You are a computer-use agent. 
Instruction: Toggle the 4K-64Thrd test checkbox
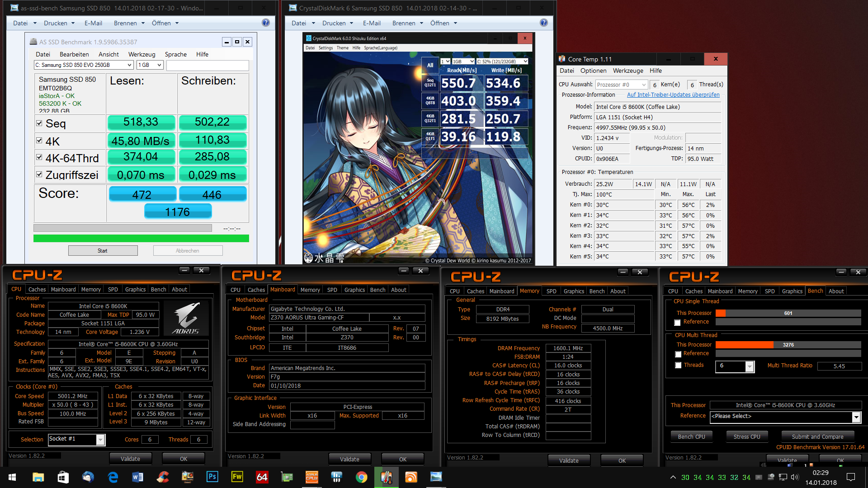point(39,157)
